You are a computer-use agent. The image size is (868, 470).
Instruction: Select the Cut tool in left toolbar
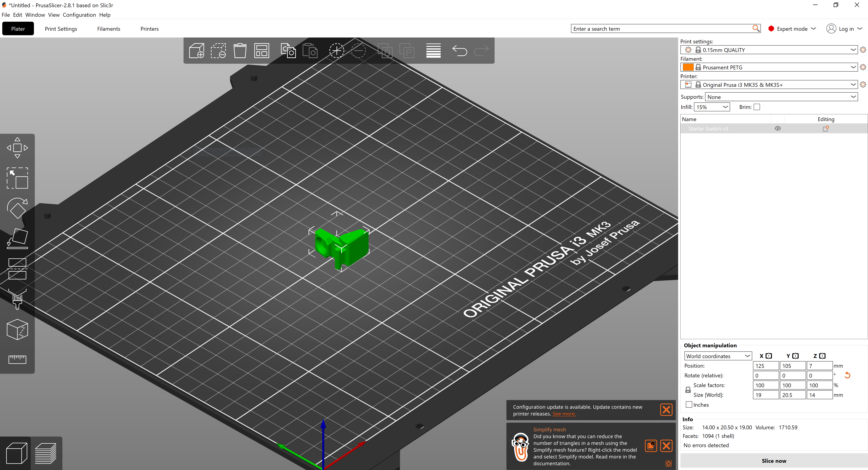[x=17, y=269]
